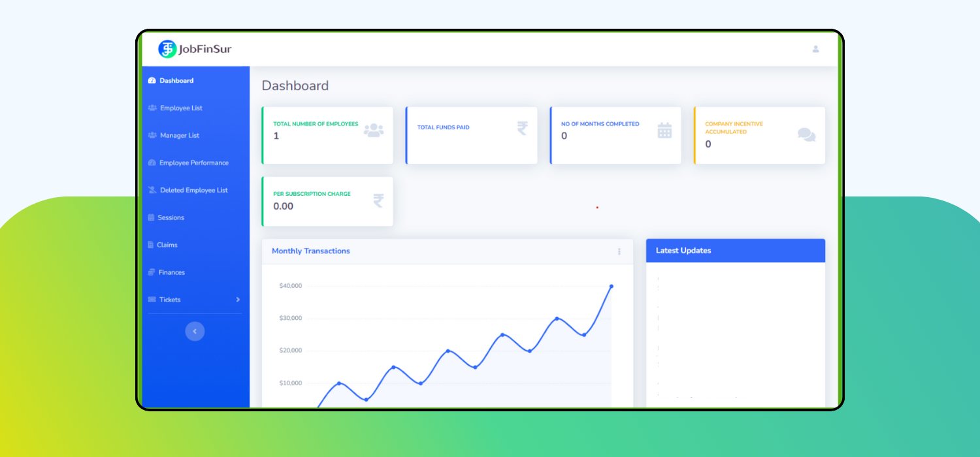Collapse the sidebar with the round arrow
The height and width of the screenshot is (457, 980).
click(195, 332)
